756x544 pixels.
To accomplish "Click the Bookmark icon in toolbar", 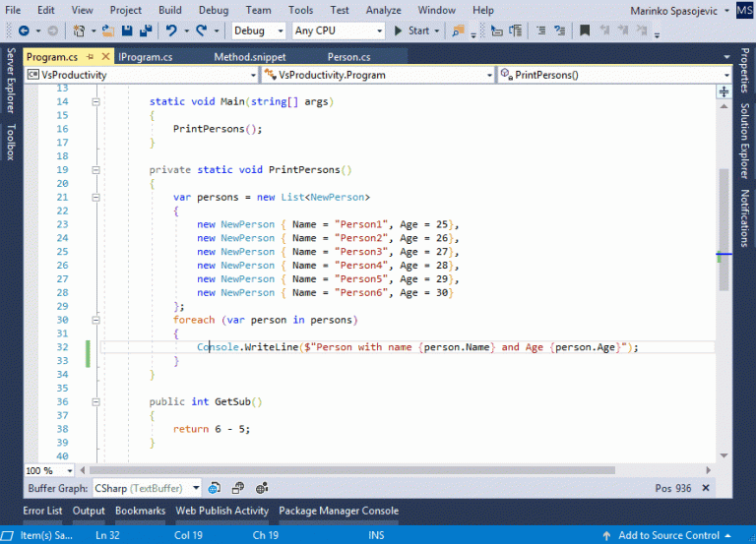I will tap(584, 30).
